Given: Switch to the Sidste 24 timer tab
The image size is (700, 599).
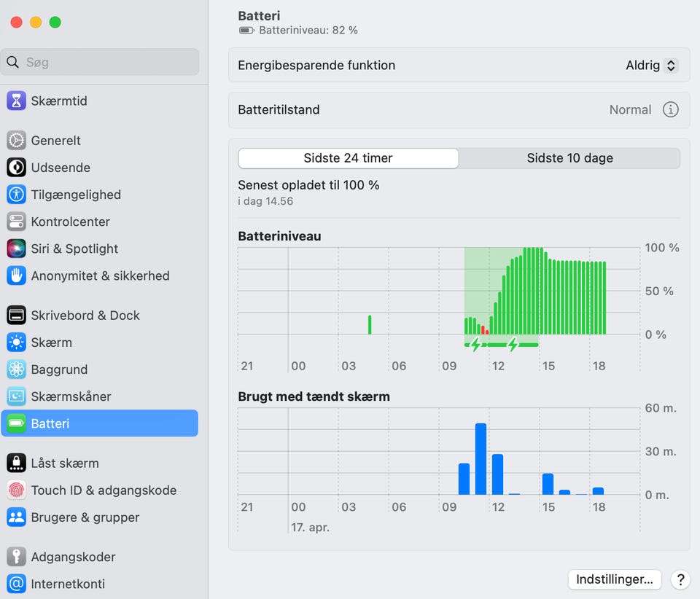Looking at the screenshot, I should pos(349,158).
